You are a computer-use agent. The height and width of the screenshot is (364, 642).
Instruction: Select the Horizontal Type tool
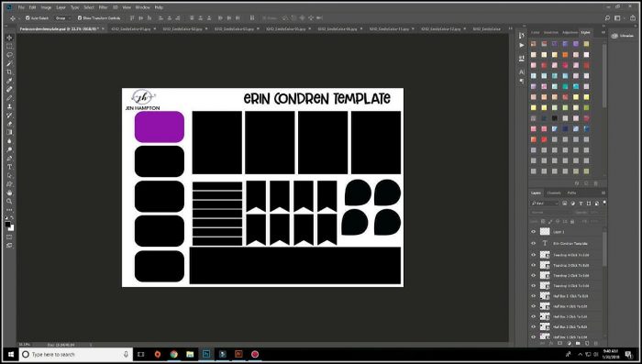9,167
